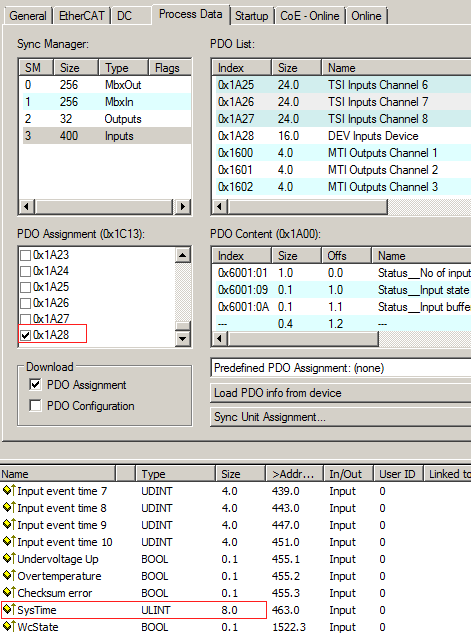The image size is (471, 634).
Task: Click Sync Manager Flags column header
Action: (x=170, y=68)
